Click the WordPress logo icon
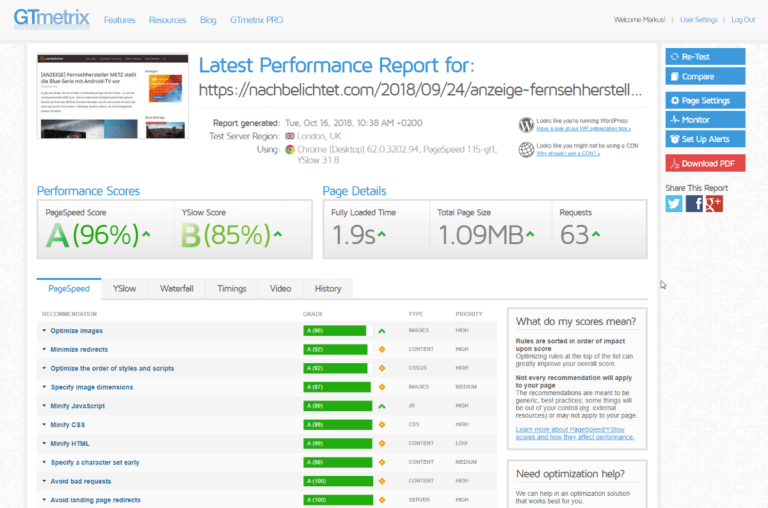768x508 pixels. [x=526, y=125]
